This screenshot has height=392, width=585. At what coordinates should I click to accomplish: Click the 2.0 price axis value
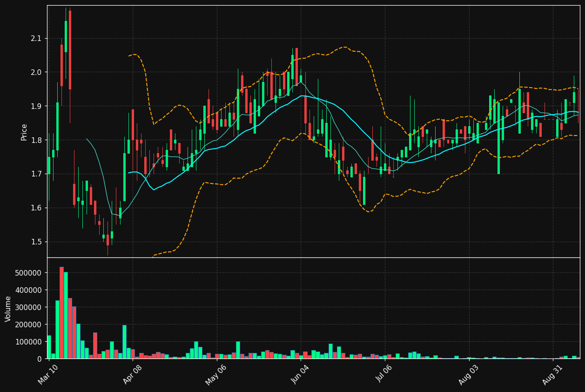(36, 72)
